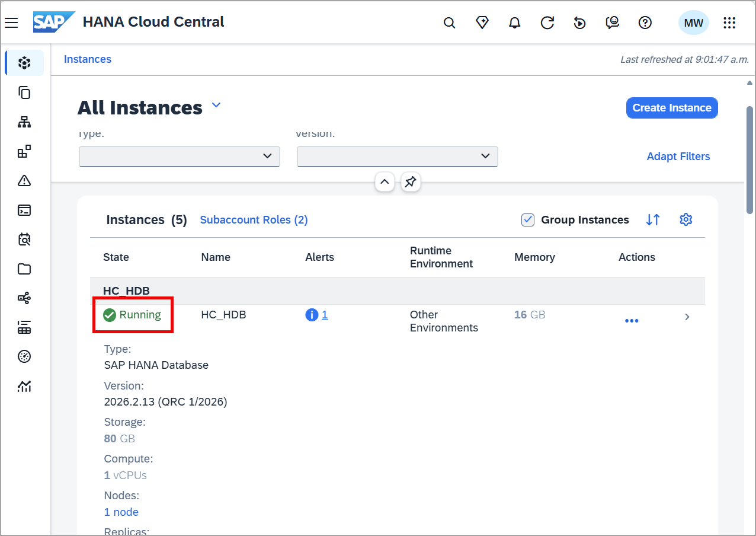Click the Runtime Environment column header
Viewport: 756px width, 536px height.
[441, 257]
